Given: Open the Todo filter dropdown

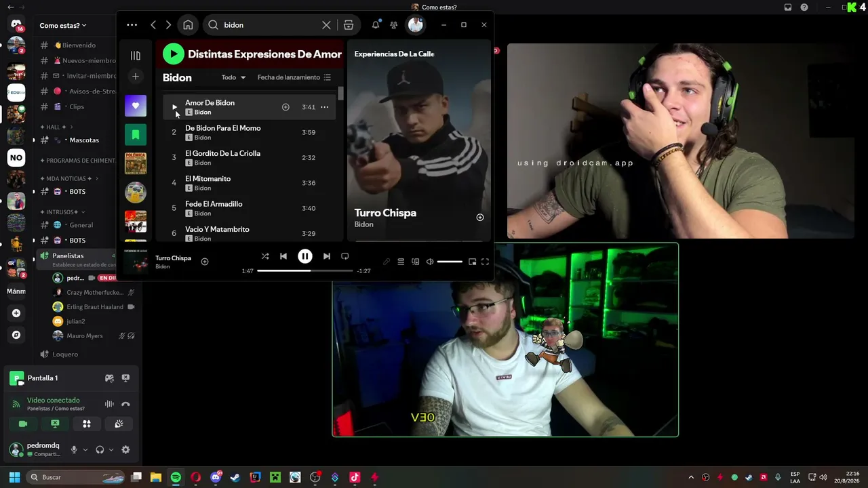Looking at the screenshot, I should click(x=233, y=77).
